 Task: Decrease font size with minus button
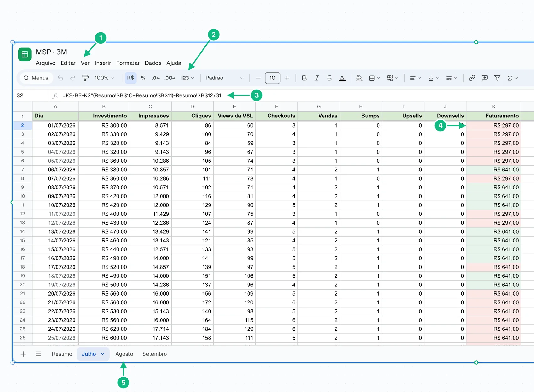pos(258,78)
